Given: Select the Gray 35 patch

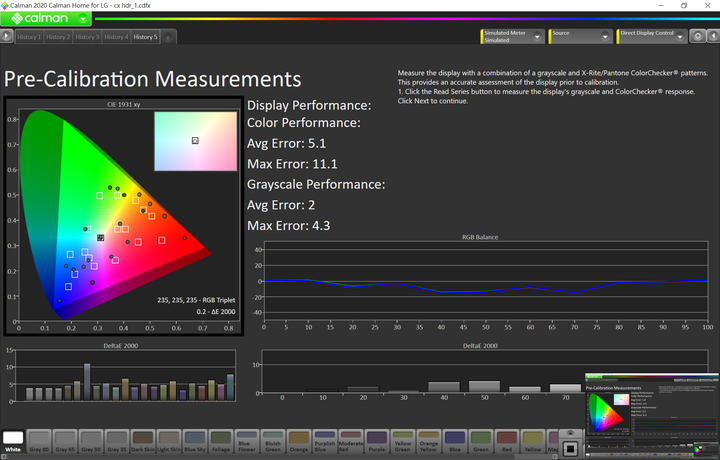Looking at the screenshot, I should click(x=117, y=442).
